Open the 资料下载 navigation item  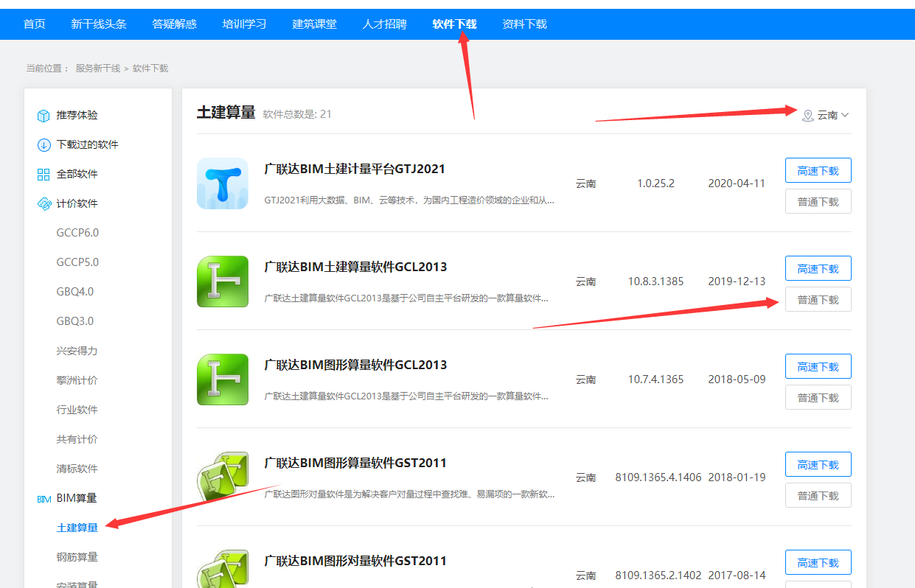(525, 24)
